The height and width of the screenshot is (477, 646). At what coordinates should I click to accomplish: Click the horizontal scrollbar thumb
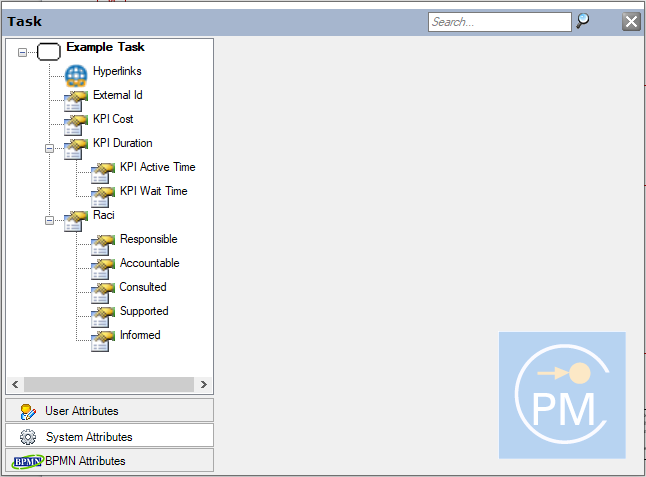pos(109,384)
